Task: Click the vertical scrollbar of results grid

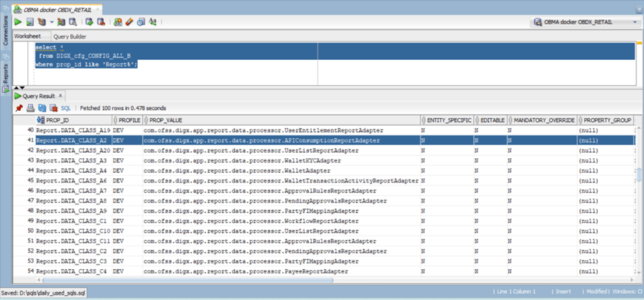Action: click(639, 174)
